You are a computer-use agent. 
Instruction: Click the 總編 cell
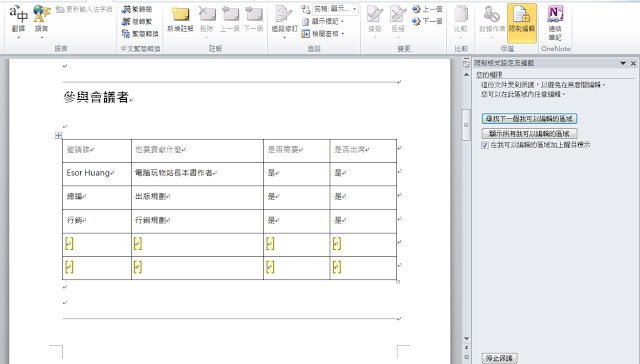pyautogui.click(x=97, y=197)
